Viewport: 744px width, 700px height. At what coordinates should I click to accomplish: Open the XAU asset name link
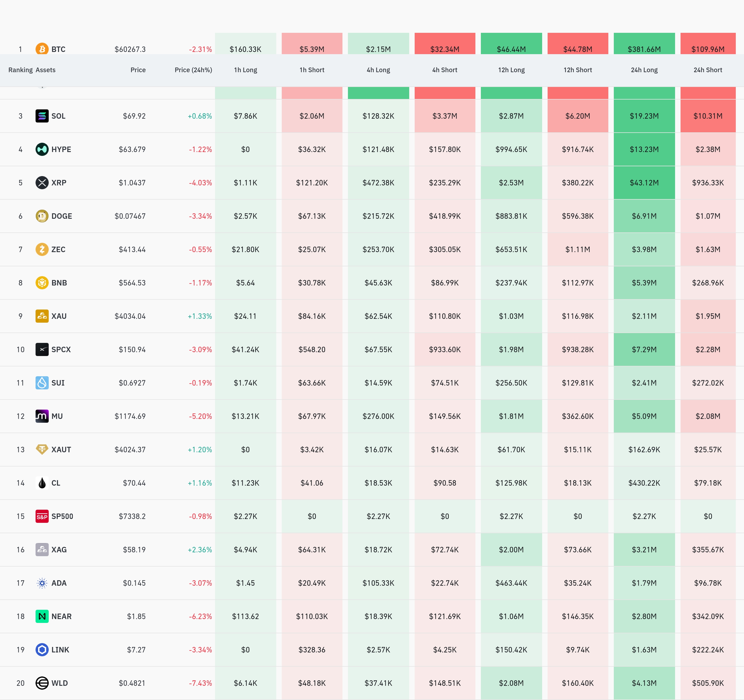click(x=59, y=316)
